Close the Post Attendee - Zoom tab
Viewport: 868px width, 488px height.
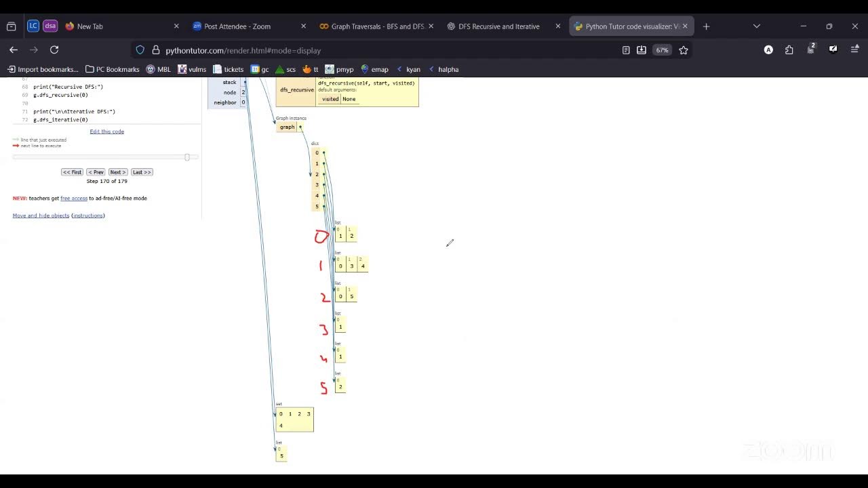[303, 26]
